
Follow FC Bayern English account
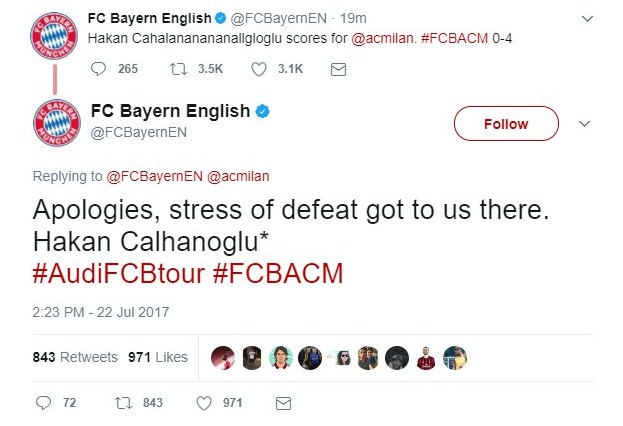click(505, 124)
